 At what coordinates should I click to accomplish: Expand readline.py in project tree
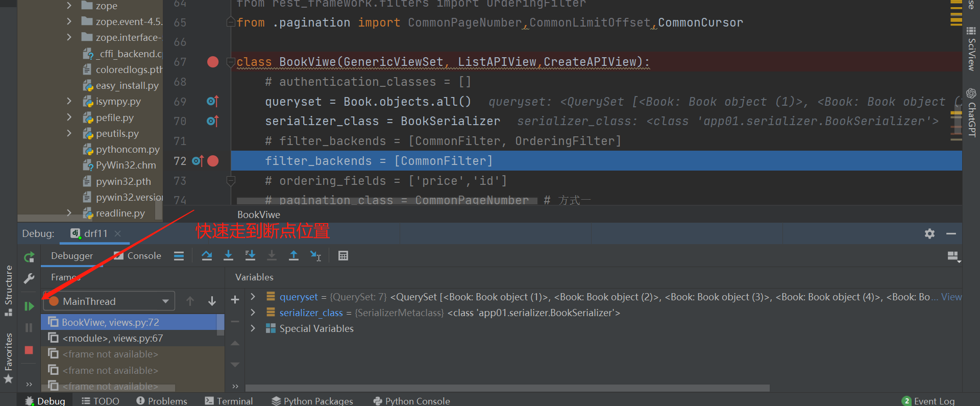(x=69, y=213)
